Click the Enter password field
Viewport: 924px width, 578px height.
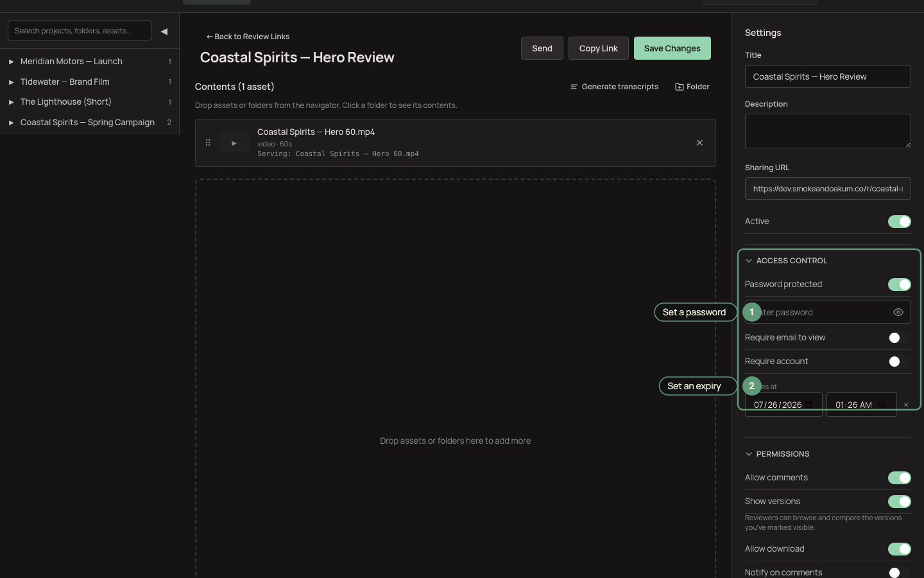[828, 312]
